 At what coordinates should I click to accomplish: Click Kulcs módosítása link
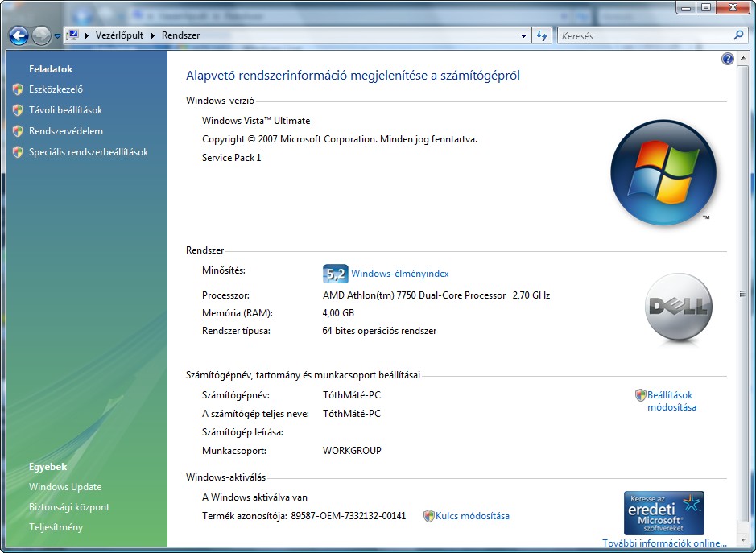(x=472, y=516)
